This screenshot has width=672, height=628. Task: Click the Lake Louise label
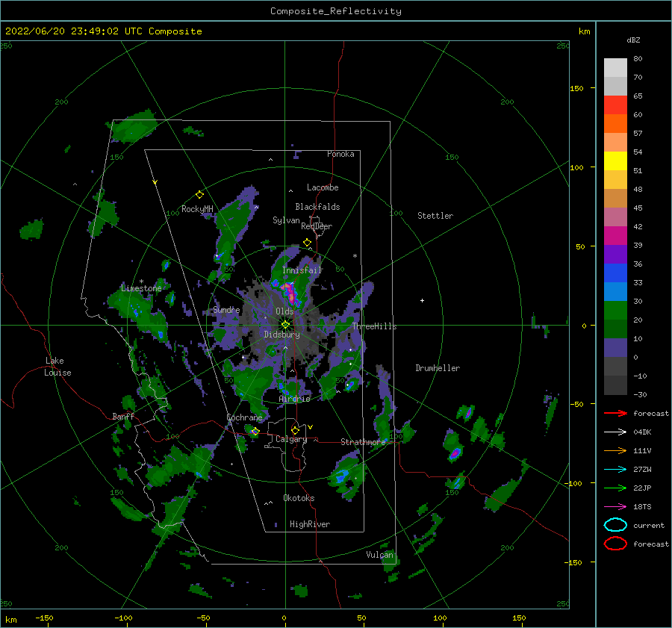pos(57,367)
